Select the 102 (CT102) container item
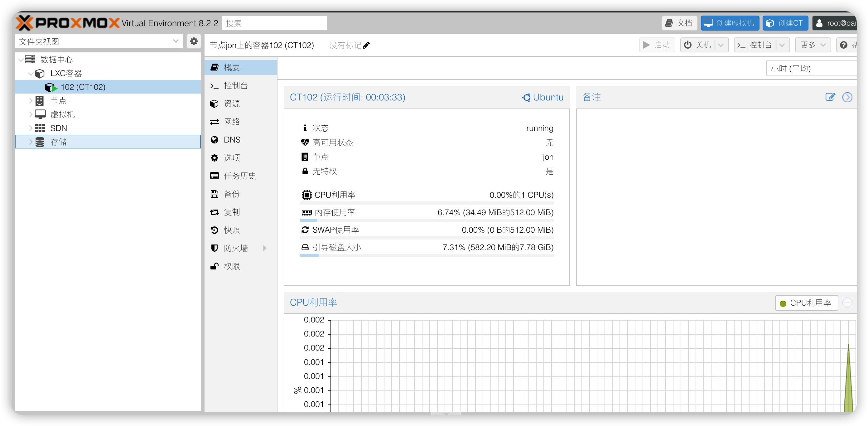868x426 pixels. tap(83, 87)
